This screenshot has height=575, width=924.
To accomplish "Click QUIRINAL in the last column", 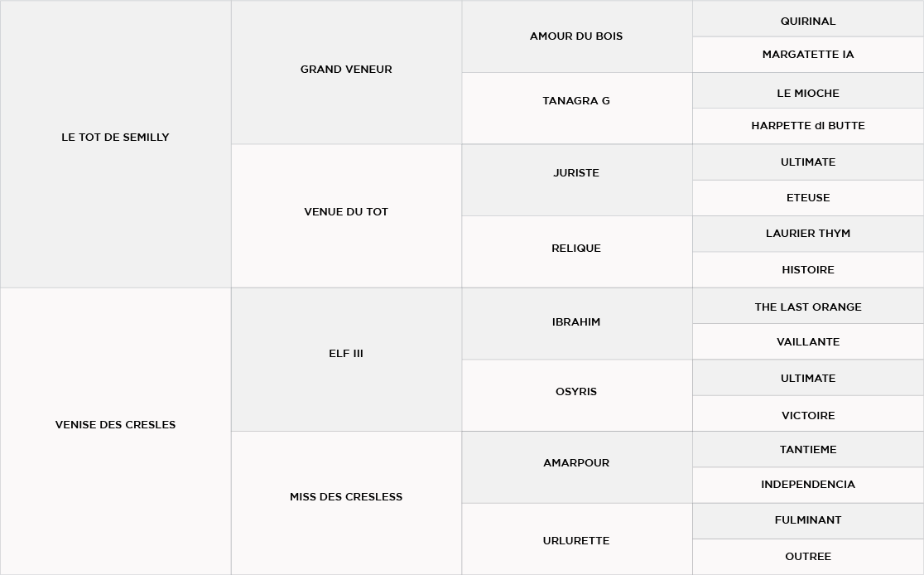I will click(x=808, y=22).
